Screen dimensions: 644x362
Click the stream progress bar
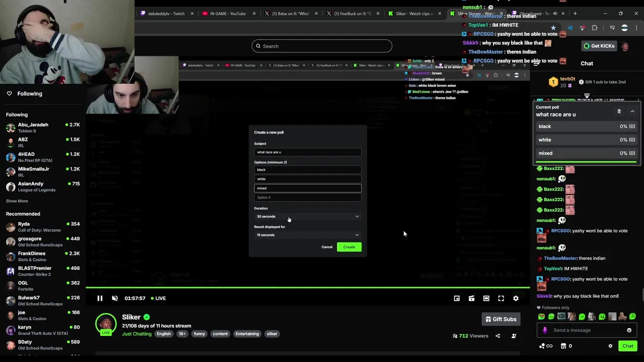307,288
